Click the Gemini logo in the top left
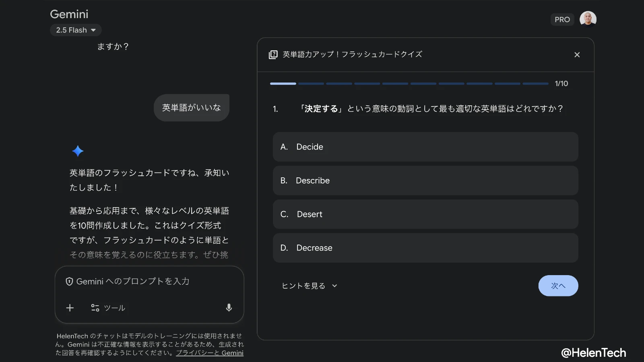The height and width of the screenshot is (362, 644). [x=69, y=14]
